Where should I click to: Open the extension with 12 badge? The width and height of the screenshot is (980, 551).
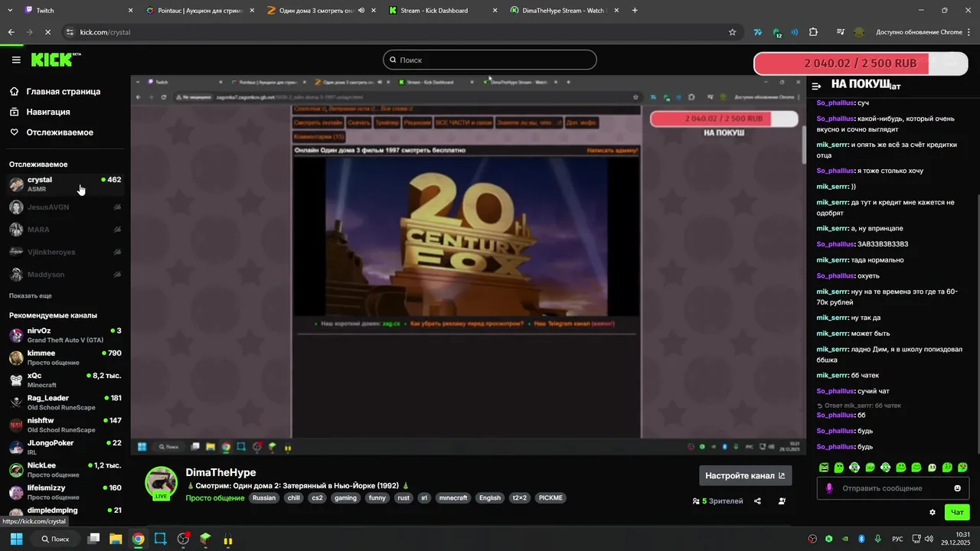[x=776, y=33]
